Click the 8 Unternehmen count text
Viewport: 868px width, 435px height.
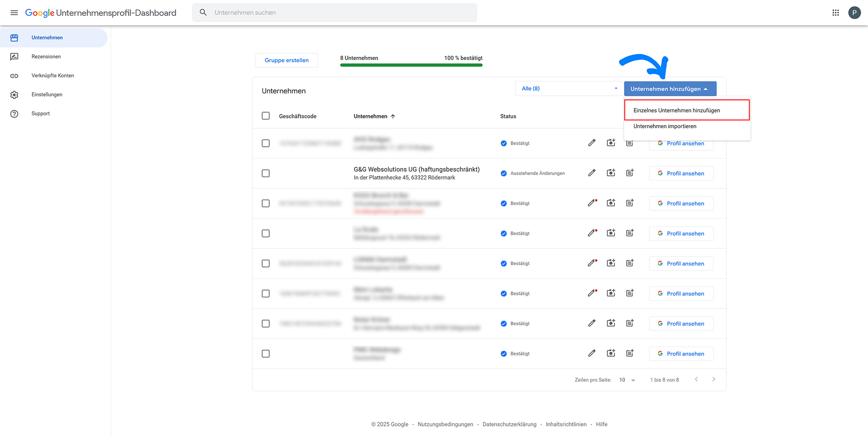click(x=359, y=58)
